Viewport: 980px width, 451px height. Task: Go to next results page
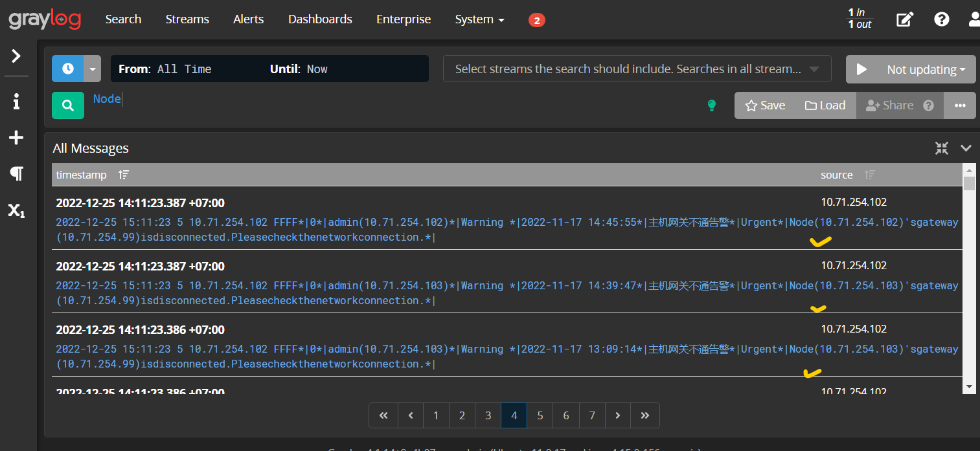pos(618,415)
